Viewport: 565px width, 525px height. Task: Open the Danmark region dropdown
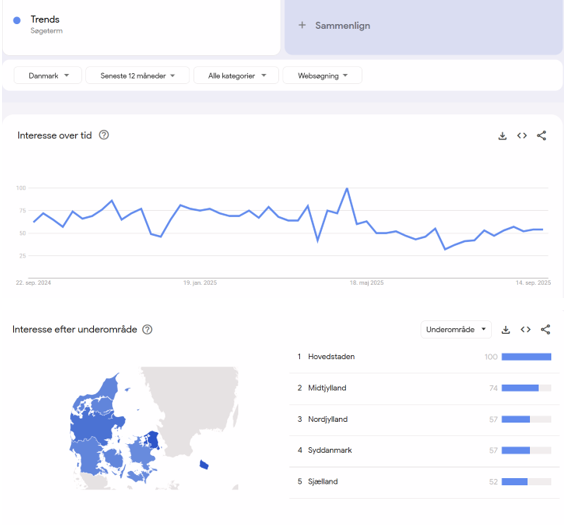click(48, 76)
